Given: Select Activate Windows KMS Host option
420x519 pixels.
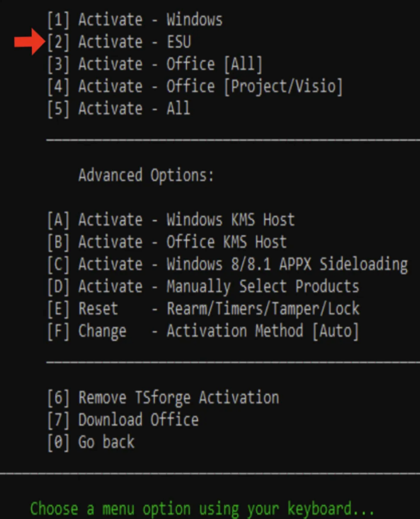Looking at the screenshot, I should tap(171, 220).
